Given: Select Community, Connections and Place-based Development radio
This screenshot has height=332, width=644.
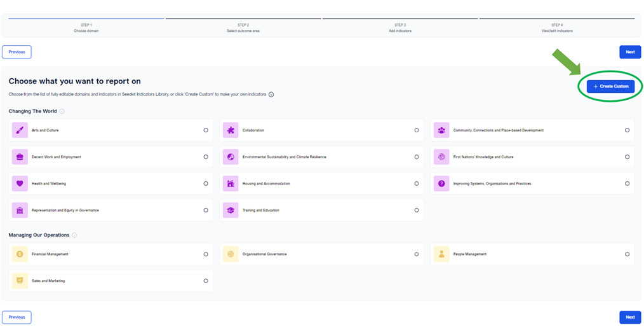Looking at the screenshot, I should (x=627, y=130).
